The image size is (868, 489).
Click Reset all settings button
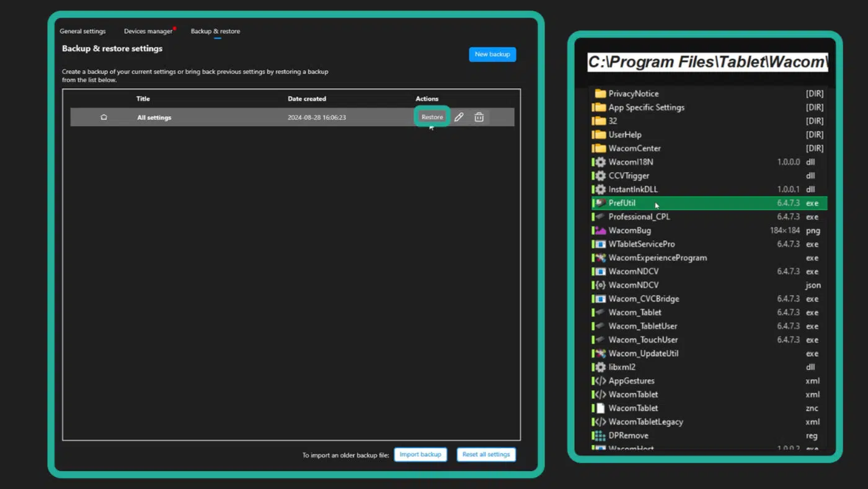pyautogui.click(x=486, y=454)
